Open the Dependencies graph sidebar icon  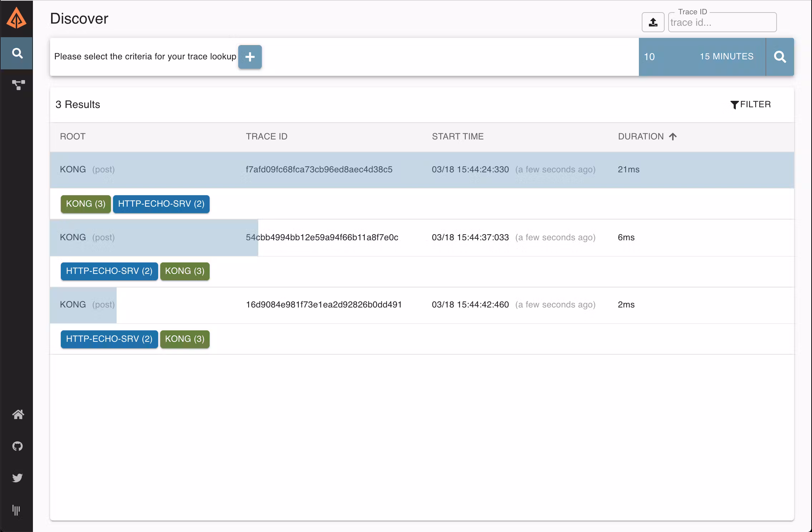tap(18, 85)
